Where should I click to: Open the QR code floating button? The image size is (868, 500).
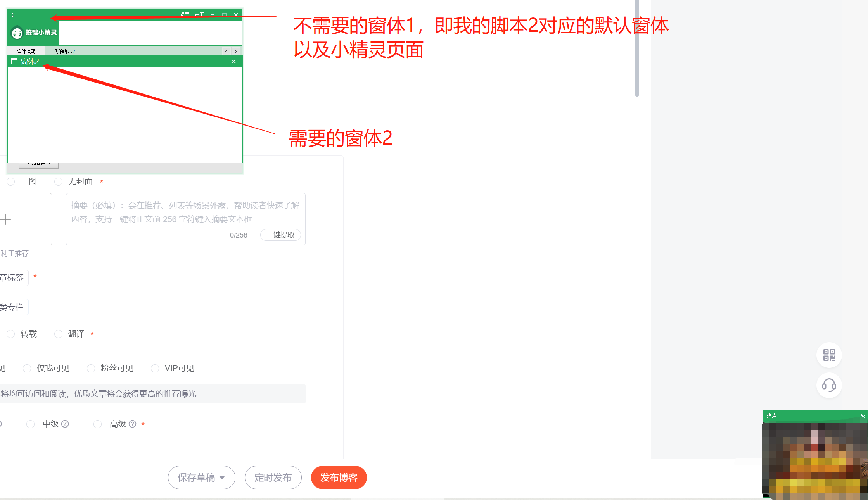[x=829, y=355]
